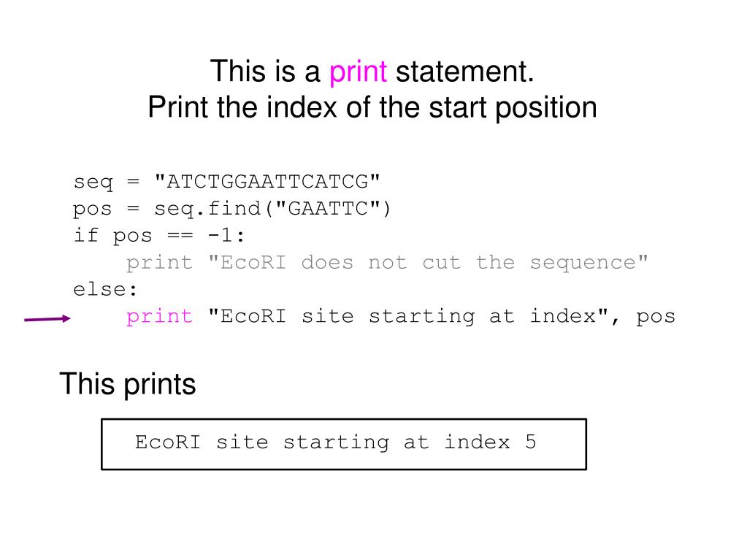Click the 'Print the index of the start position' subtitle
The width and height of the screenshot is (747, 560).
click(x=372, y=107)
